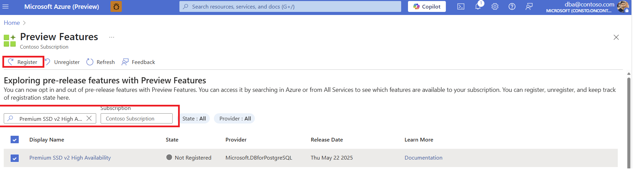Screen dimensions: 644x181
Task: Click the top bar feedback icon
Action: coord(529,6)
